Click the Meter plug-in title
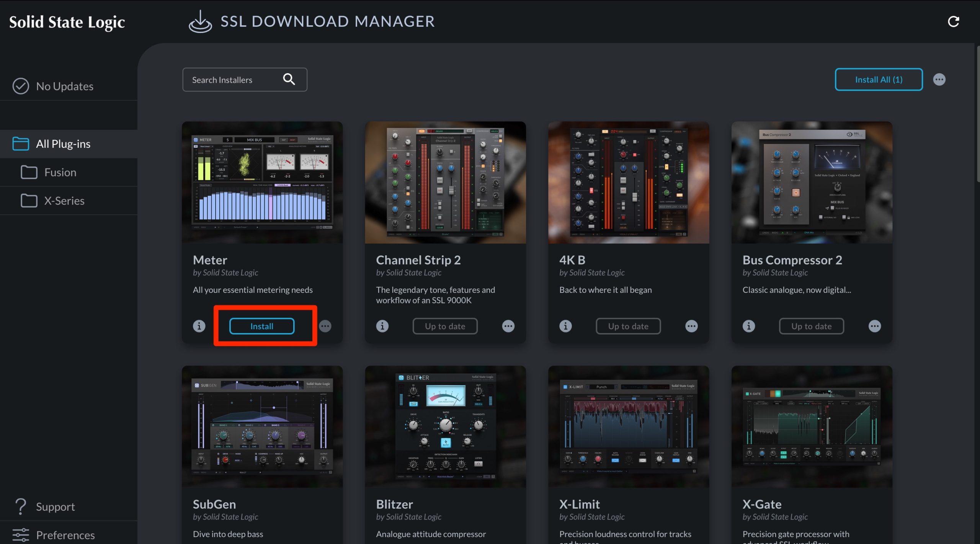The image size is (980, 544). (x=210, y=260)
